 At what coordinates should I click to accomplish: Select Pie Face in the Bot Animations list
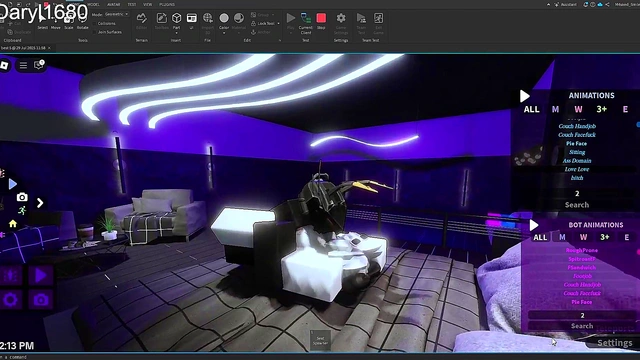(x=582, y=302)
